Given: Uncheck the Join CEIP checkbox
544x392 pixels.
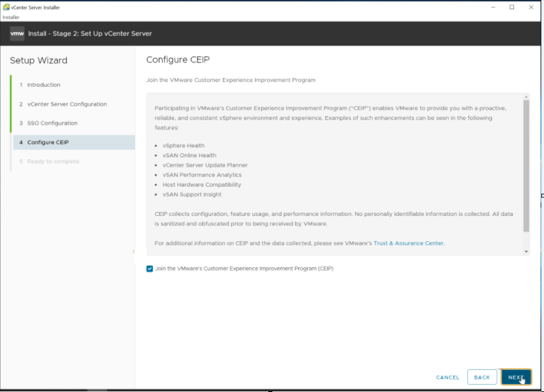Looking at the screenshot, I should [150, 269].
